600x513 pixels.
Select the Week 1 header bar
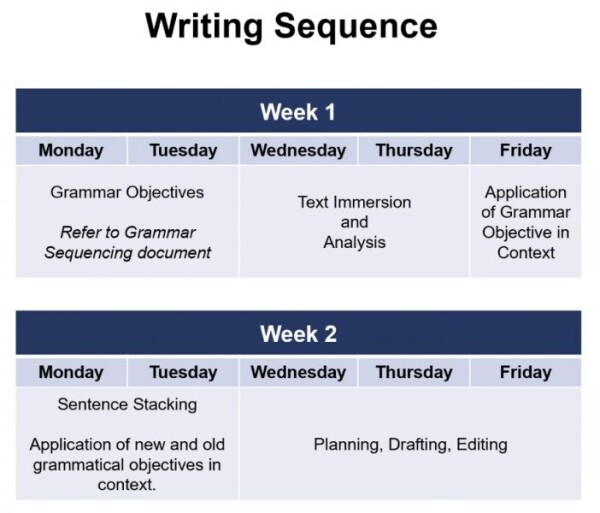298,112
